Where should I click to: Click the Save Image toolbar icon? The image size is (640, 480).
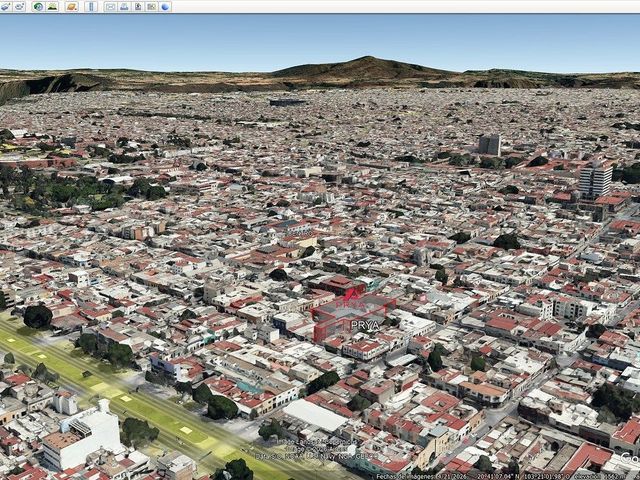click(x=138, y=7)
